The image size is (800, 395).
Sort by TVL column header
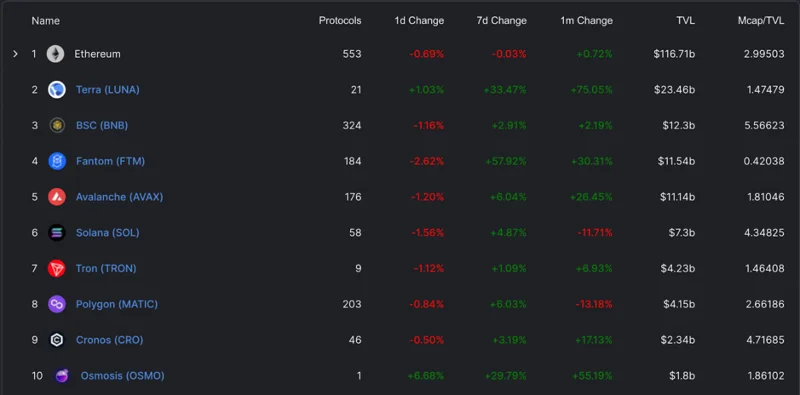pyautogui.click(x=685, y=21)
